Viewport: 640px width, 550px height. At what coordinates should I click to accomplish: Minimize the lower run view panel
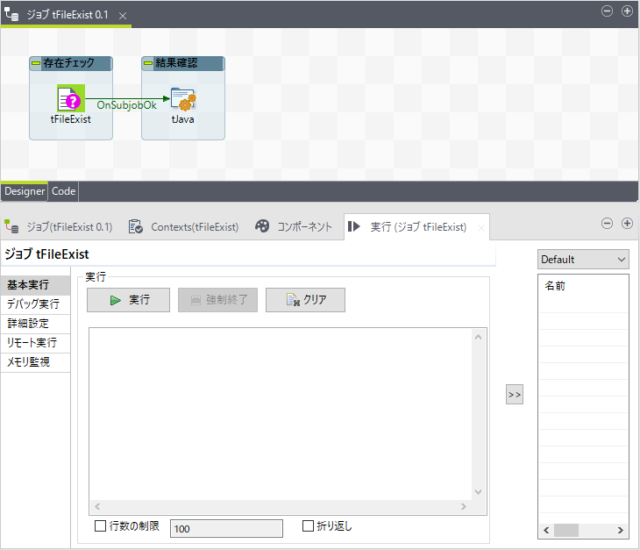607,223
